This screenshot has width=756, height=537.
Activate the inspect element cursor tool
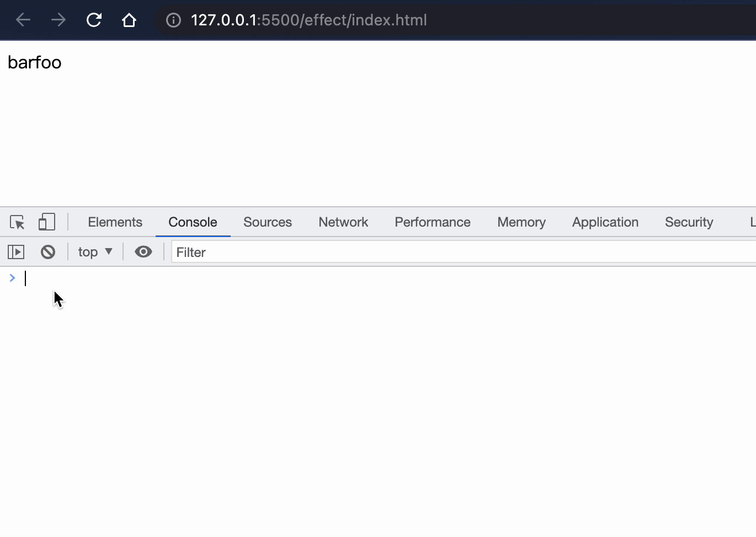[17, 222]
